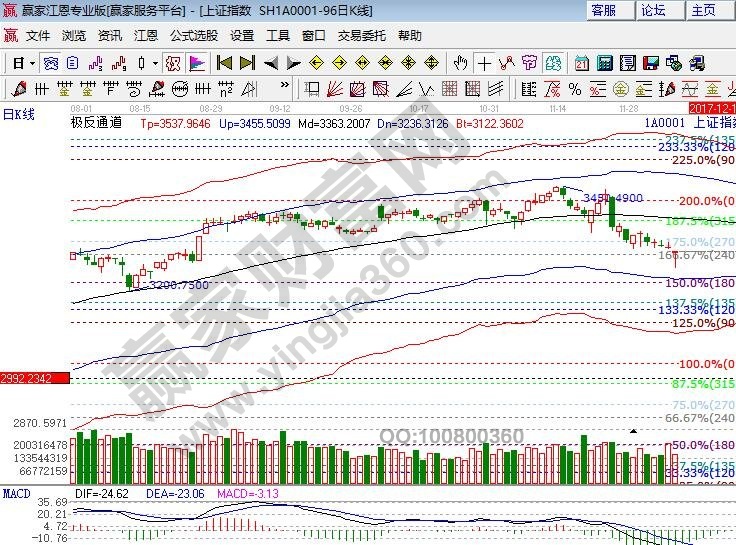
Task: Toggle the colored flag toolbar button
Action: pyautogui.click(x=197, y=63)
